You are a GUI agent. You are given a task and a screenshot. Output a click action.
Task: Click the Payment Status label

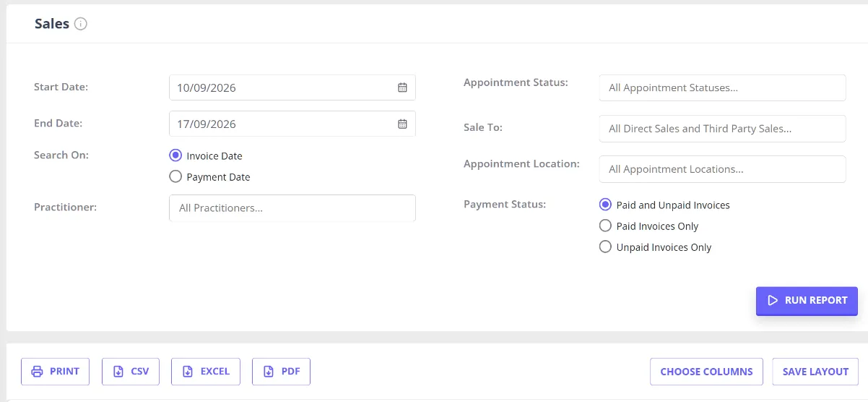[505, 204]
